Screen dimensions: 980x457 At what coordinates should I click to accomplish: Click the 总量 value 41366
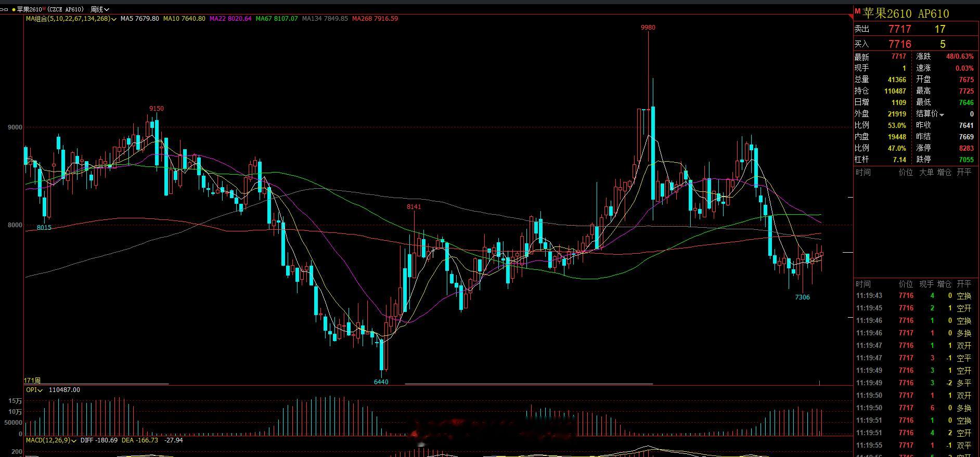pyautogui.click(x=897, y=80)
